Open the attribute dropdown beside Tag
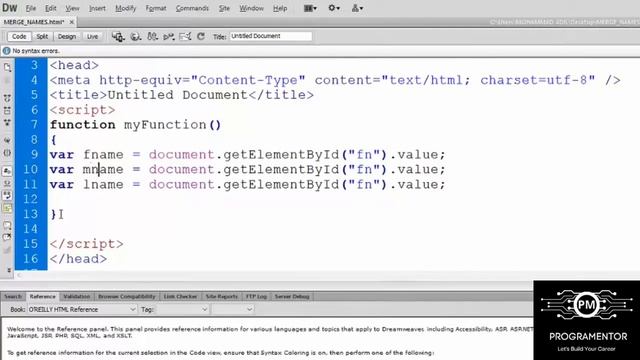 pyautogui.click(x=233, y=309)
